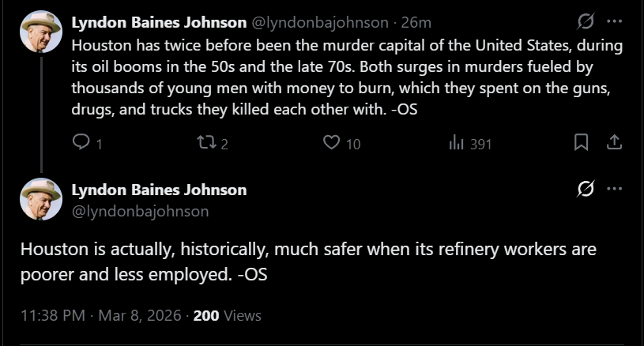This screenshot has height=346, width=644.
Task: Click Grok icon on first tweet
Action: coord(586,21)
